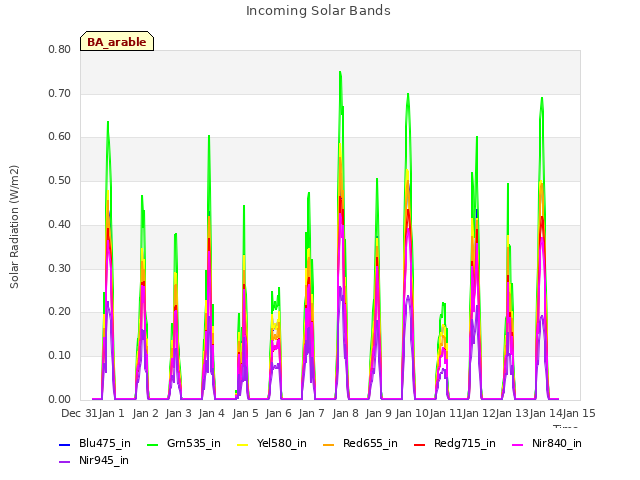This screenshot has height=480, width=640.
Task: Click the 0.10 y-axis value
Action: (x=60, y=356)
